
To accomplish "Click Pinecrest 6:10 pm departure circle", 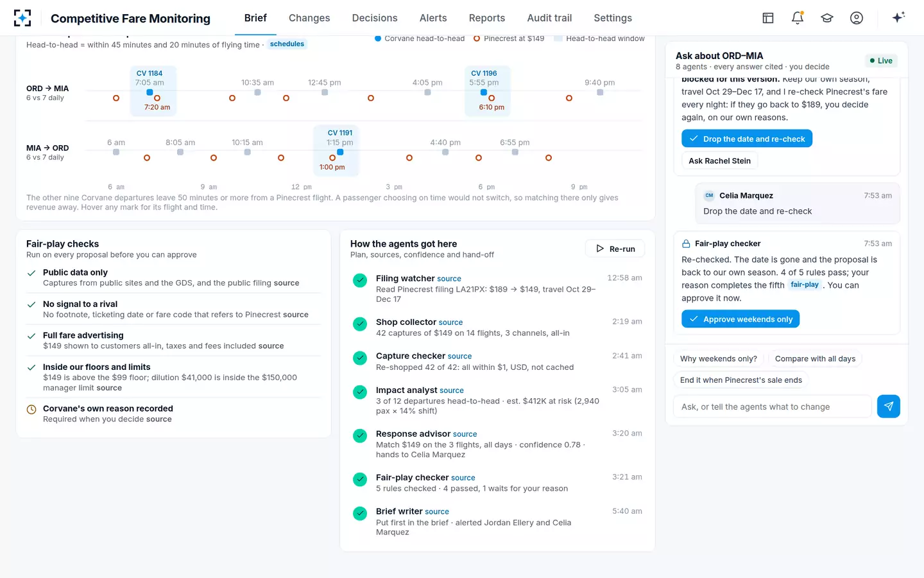I will pos(492,98).
